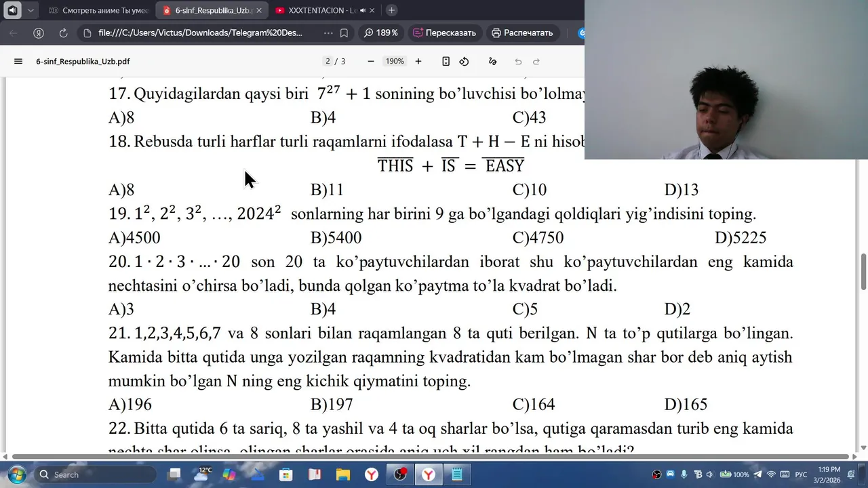Screen dimensions: 868x488
Task: Open Telegram from the system tray
Action: pos(757,474)
